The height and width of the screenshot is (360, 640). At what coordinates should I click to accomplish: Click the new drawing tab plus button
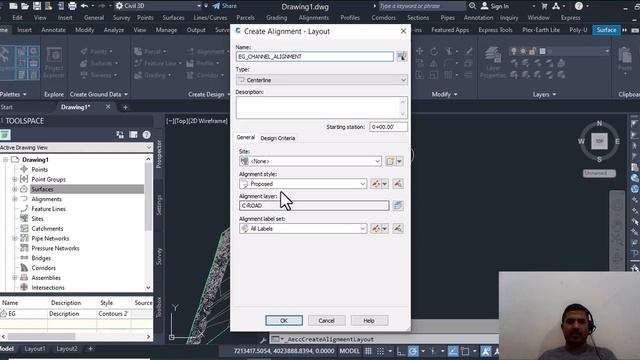coord(125,107)
